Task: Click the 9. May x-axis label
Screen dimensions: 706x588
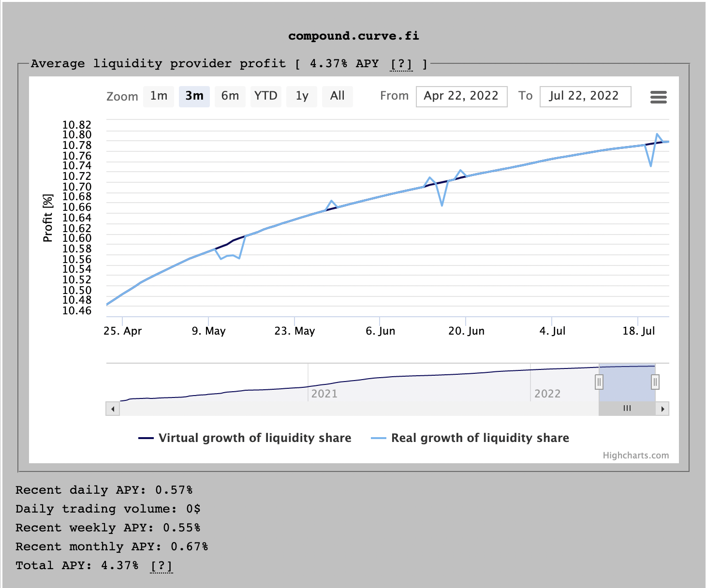Action: tap(209, 331)
